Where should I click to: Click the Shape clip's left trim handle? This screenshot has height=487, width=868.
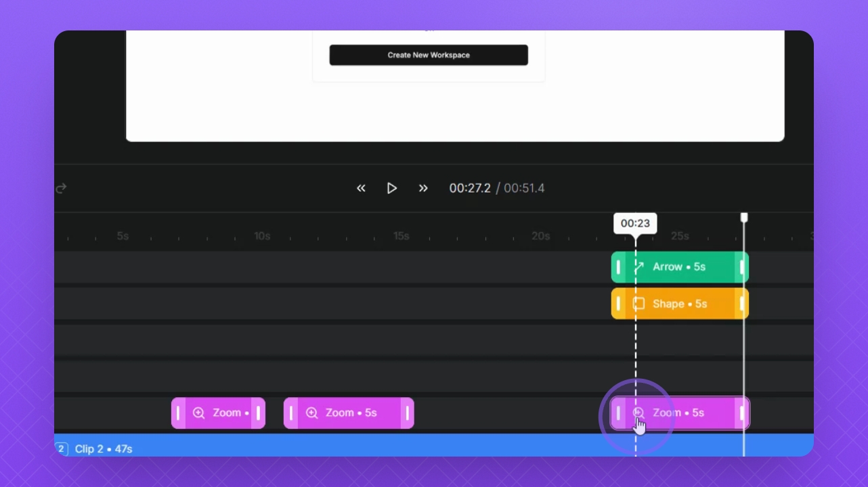click(618, 304)
